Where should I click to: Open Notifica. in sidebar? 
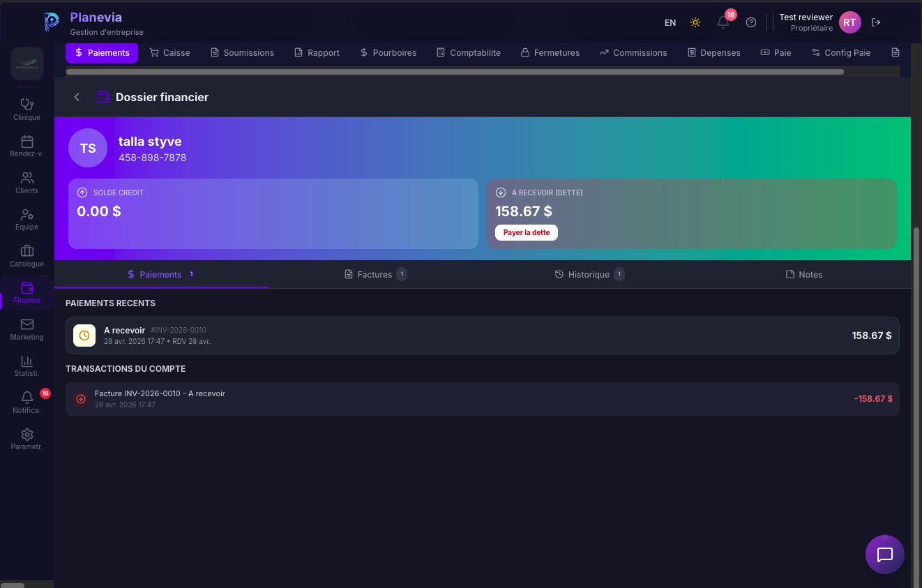click(27, 402)
